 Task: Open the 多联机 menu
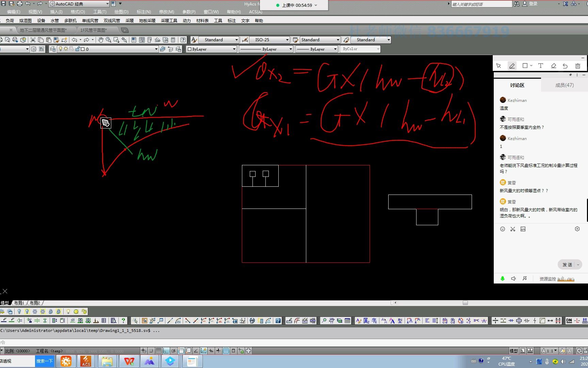pyautogui.click(x=70, y=20)
